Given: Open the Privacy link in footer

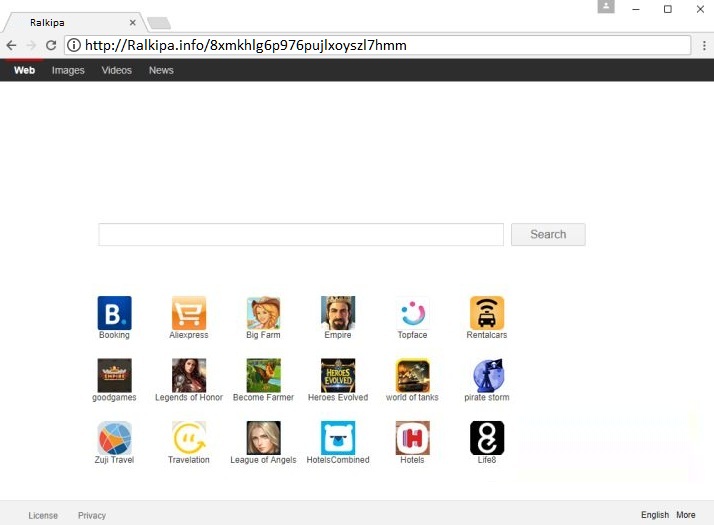Looking at the screenshot, I should [92, 515].
